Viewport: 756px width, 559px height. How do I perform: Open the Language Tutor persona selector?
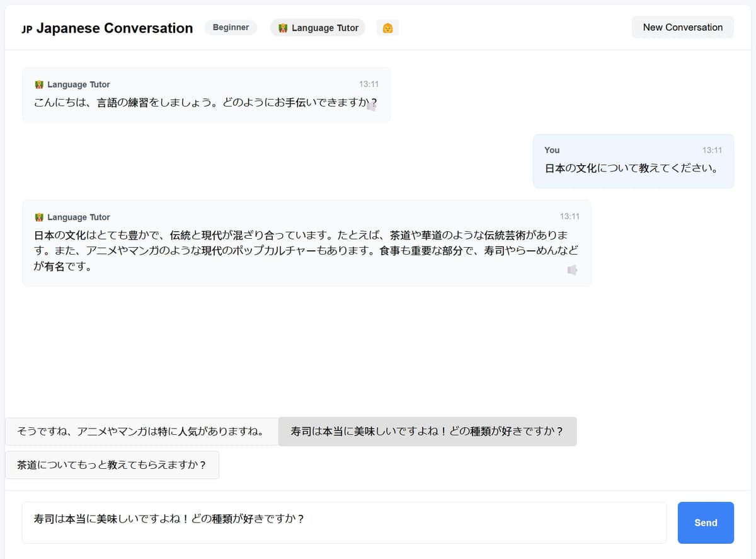318,28
